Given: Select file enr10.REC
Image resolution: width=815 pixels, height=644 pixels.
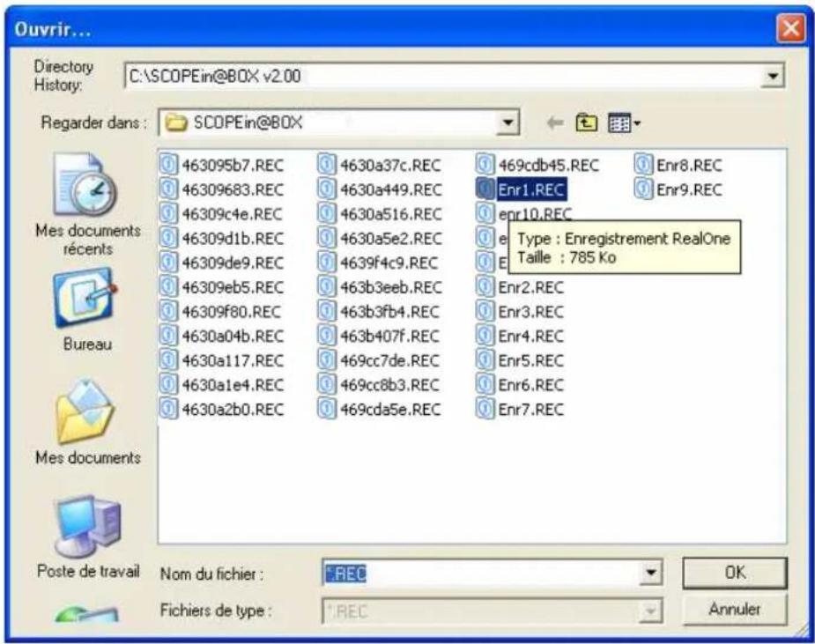Looking at the screenshot, I should (524, 212).
